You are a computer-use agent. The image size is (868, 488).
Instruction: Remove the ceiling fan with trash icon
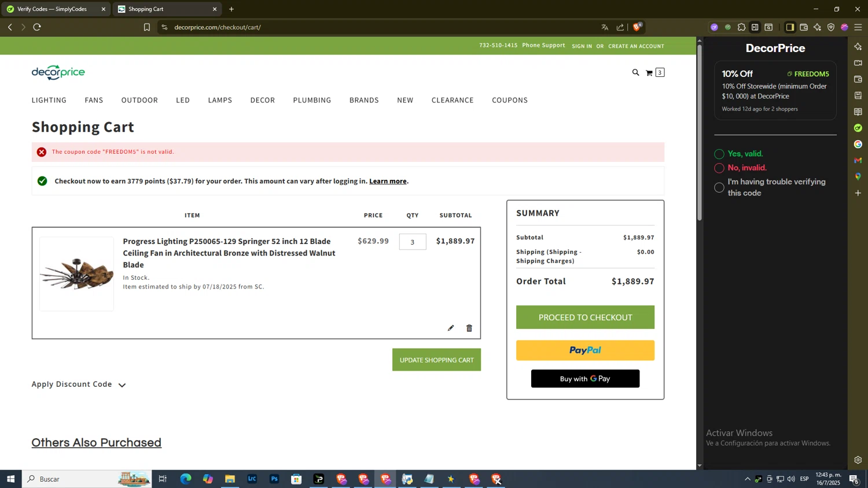(x=469, y=328)
